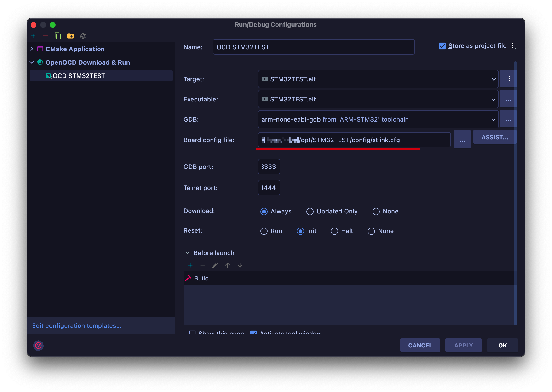The image size is (552, 392).
Task: Click the Board config file path field
Action: pos(354,140)
